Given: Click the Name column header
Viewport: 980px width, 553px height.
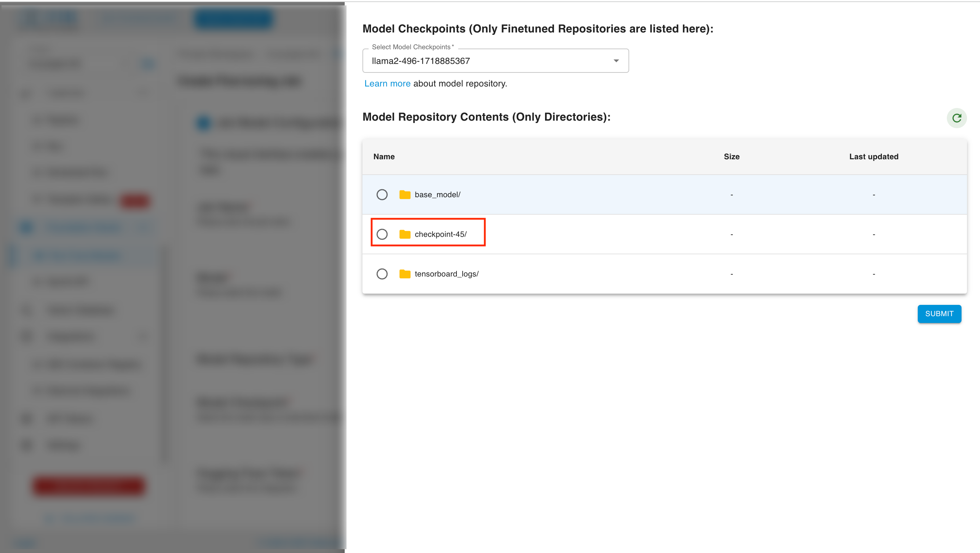Looking at the screenshot, I should tap(384, 157).
